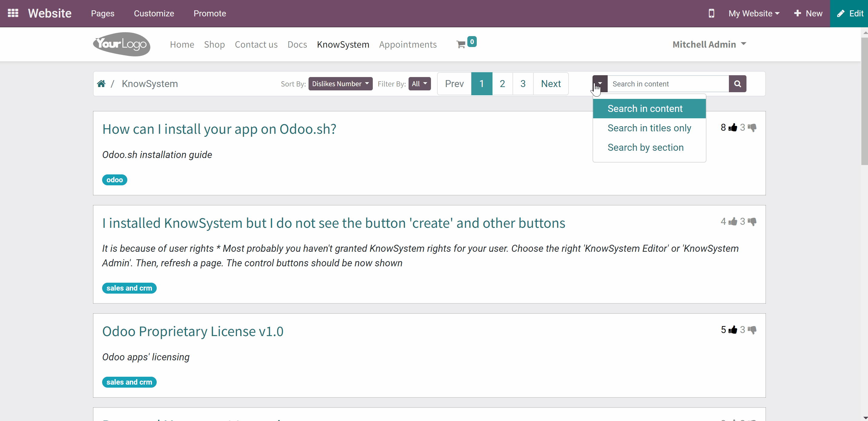Click the Website app title

(x=50, y=13)
